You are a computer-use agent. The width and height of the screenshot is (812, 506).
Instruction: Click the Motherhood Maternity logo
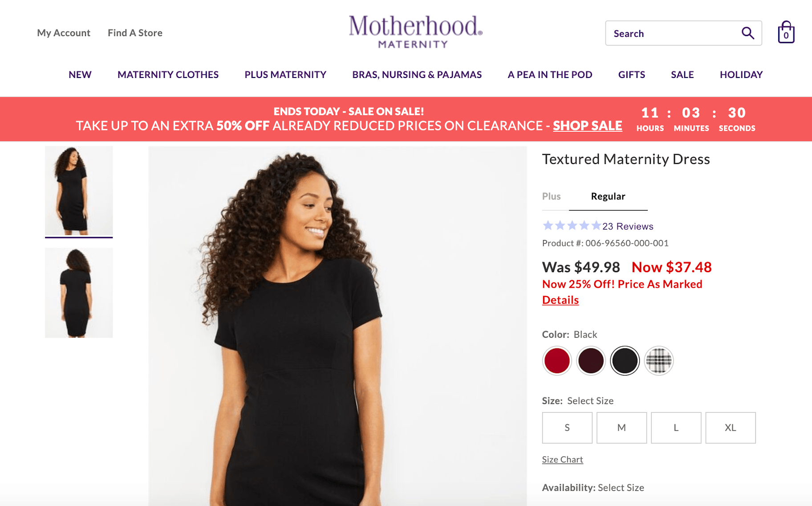[415, 31]
